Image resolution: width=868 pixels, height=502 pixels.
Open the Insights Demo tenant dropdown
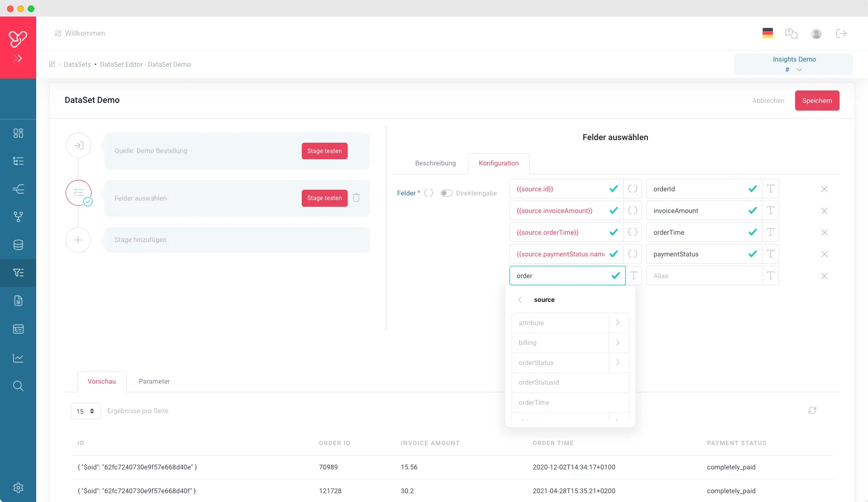click(x=794, y=65)
